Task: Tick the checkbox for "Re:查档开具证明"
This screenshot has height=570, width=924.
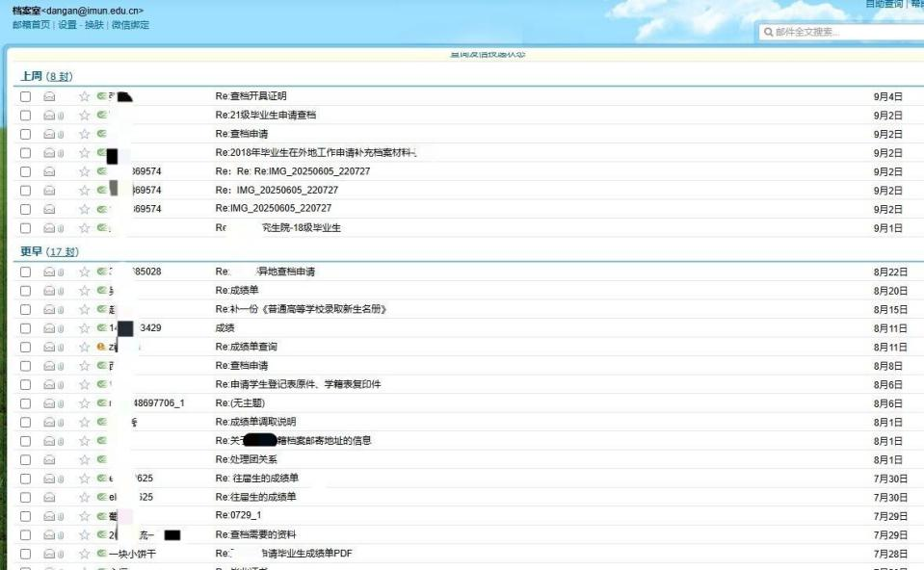Action: 26,96
